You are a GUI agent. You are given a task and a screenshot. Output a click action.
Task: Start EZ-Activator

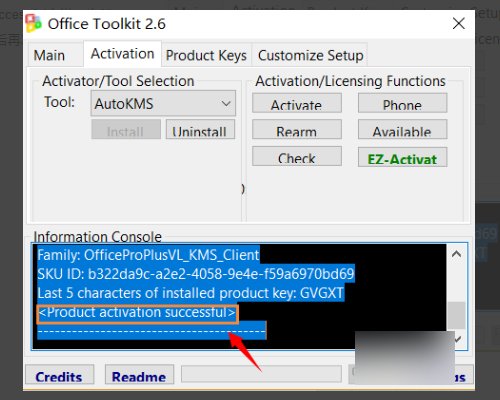pos(402,157)
